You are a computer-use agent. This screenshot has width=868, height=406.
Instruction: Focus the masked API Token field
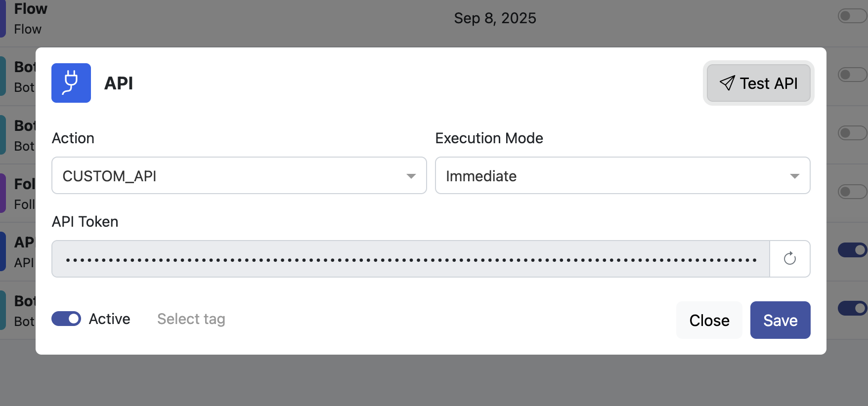(x=410, y=259)
